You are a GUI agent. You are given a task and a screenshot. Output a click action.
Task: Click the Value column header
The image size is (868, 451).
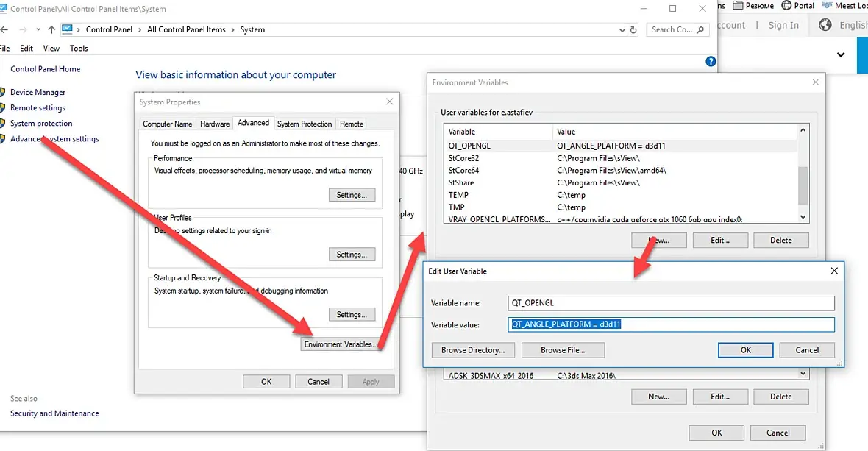(x=675, y=132)
